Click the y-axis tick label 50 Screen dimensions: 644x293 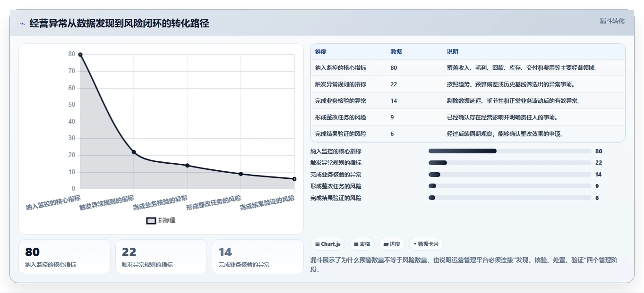[72, 105]
